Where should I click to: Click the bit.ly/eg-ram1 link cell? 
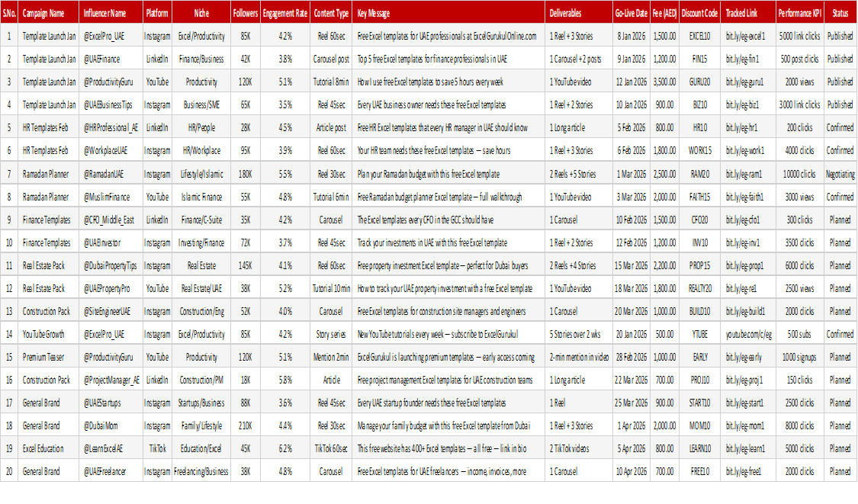(x=748, y=174)
